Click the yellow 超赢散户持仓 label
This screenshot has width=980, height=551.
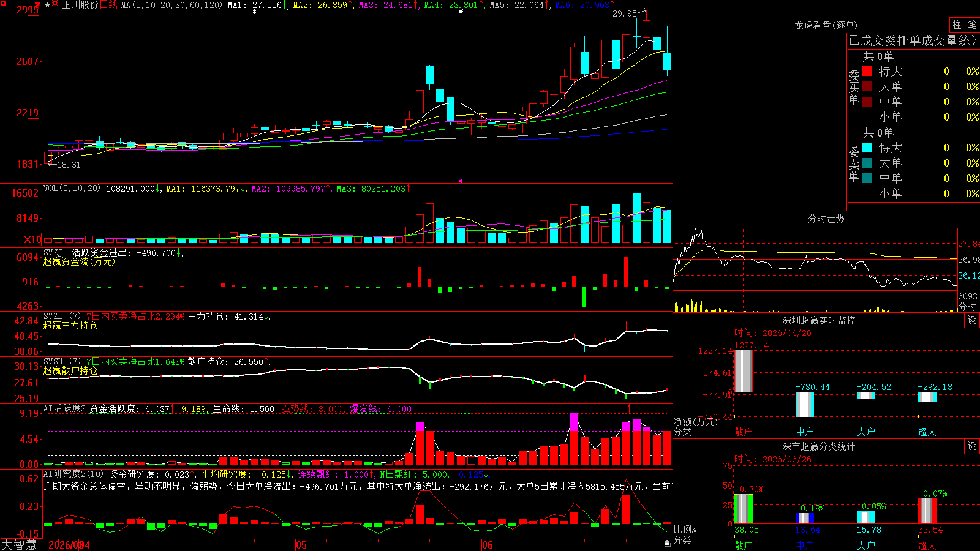[x=70, y=370]
